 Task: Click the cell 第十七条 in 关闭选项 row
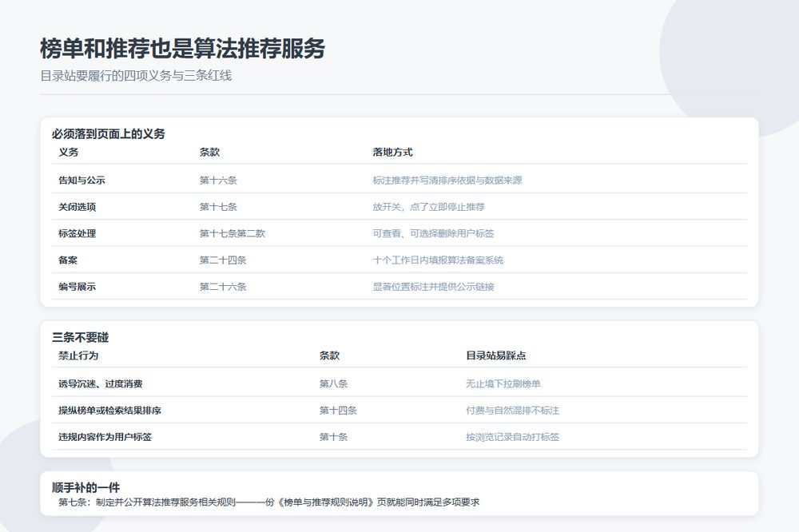coord(218,207)
